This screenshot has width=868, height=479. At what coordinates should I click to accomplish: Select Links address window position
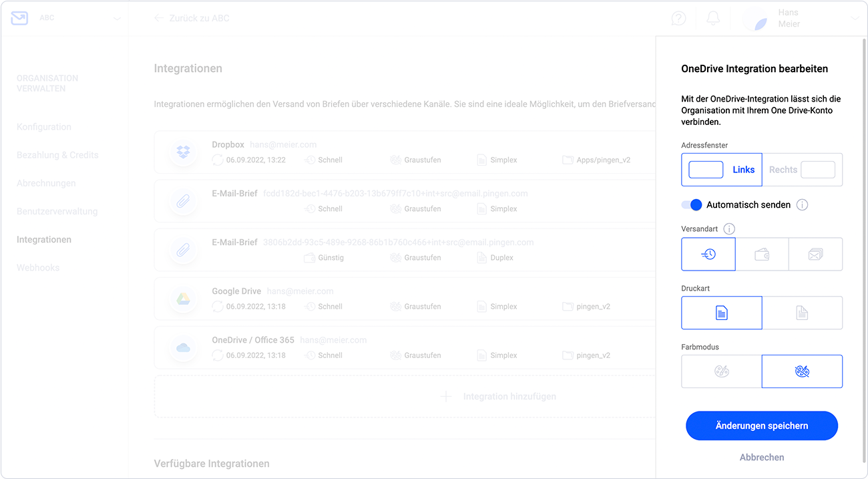pos(722,170)
